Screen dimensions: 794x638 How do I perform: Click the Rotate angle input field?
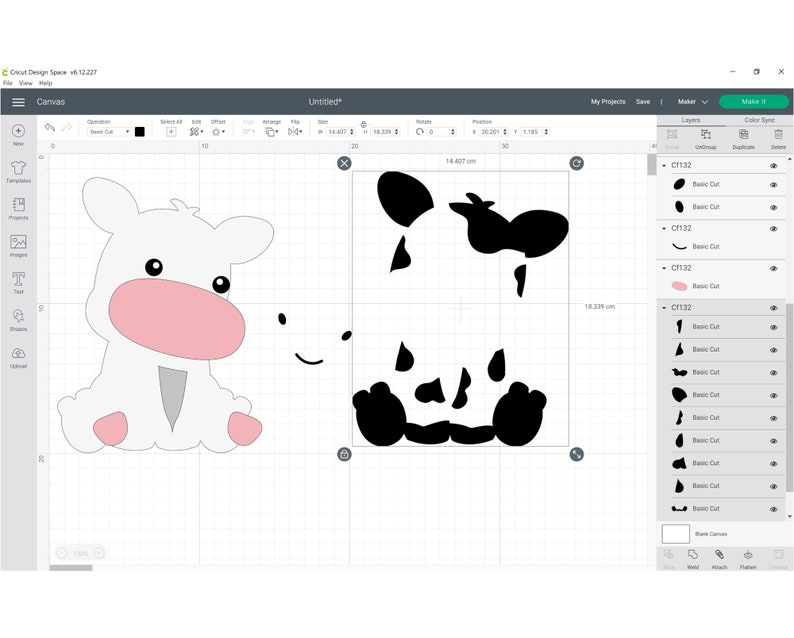point(442,132)
